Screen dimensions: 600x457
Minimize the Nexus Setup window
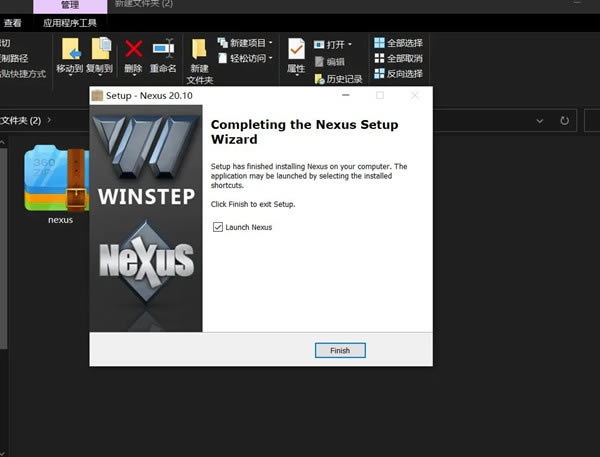tap(346, 95)
